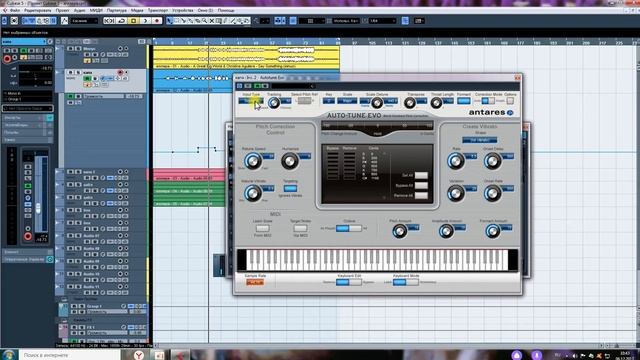Click Target Notes Via MIDI button

pyautogui.click(x=300, y=228)
